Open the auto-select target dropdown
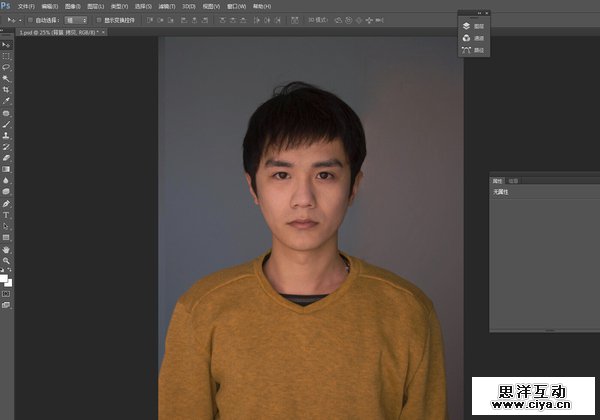 (75, 19)
